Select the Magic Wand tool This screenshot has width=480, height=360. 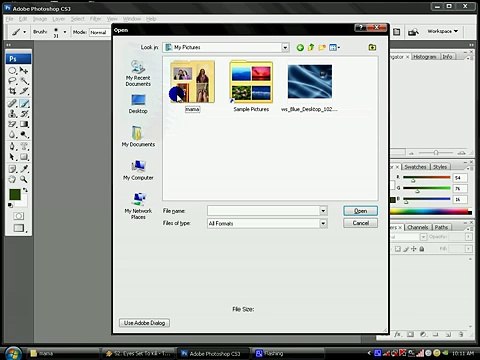[24, 81]
